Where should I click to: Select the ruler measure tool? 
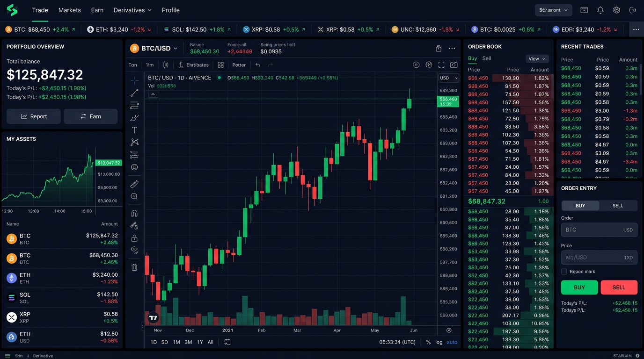(134, 184)
